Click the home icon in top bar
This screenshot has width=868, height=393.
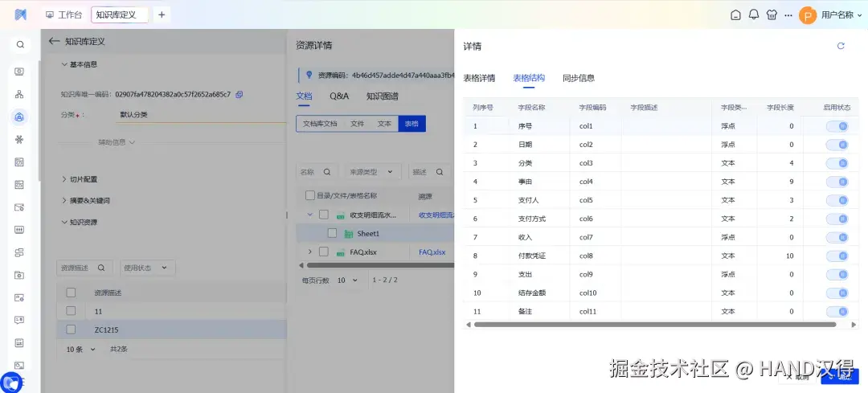735,15
